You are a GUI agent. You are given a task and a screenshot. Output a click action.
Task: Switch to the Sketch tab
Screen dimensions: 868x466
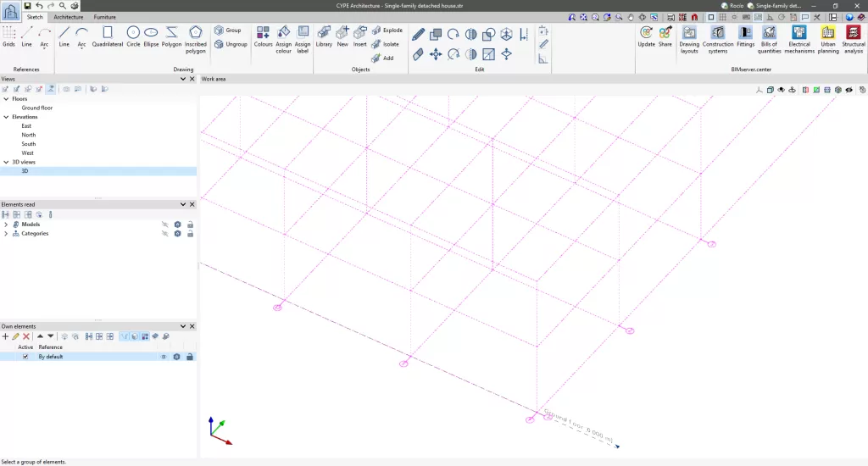click(x=34, y=17)
